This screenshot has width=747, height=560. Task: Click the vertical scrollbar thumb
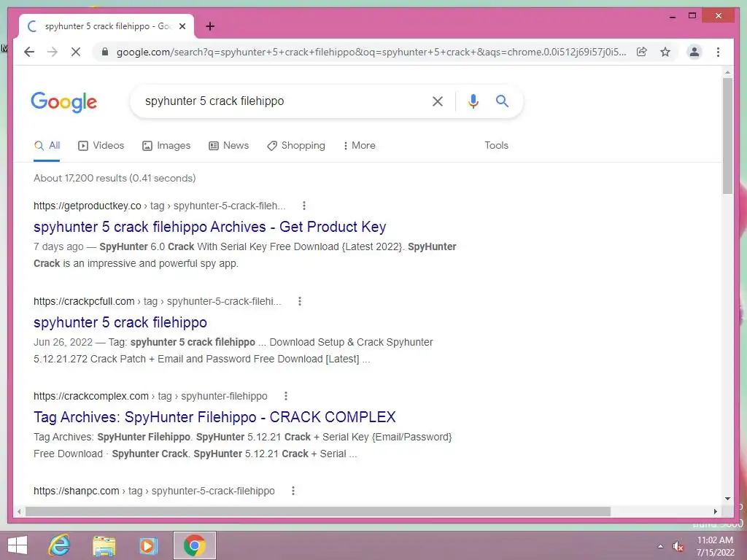tap(727, 136)
